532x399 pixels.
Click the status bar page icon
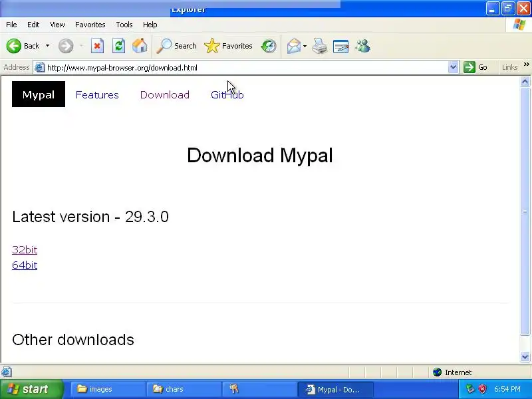(x=7, y=372)
